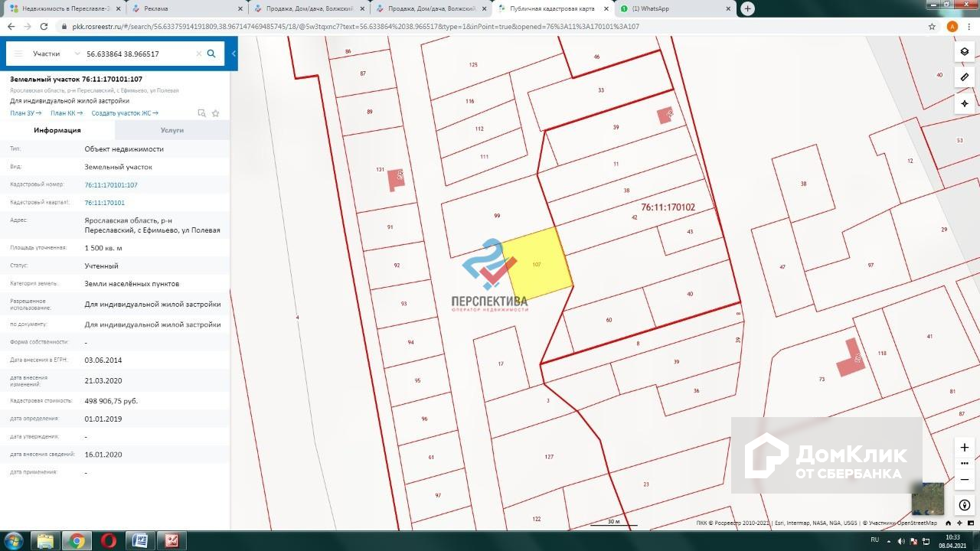980x551 pixels.
Task: Open cadastral number link 76:11:170101:107
Action: [111, 185]
